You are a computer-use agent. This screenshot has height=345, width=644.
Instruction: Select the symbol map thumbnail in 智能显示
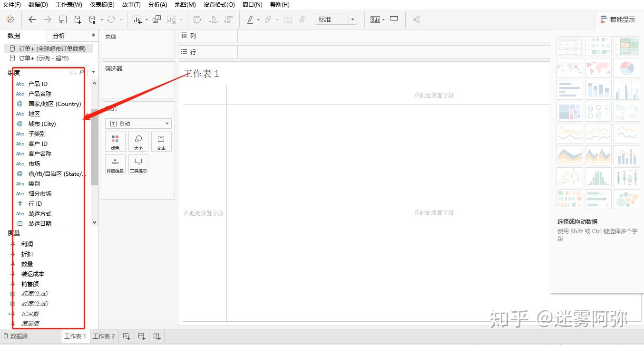(x=570, y=68)
